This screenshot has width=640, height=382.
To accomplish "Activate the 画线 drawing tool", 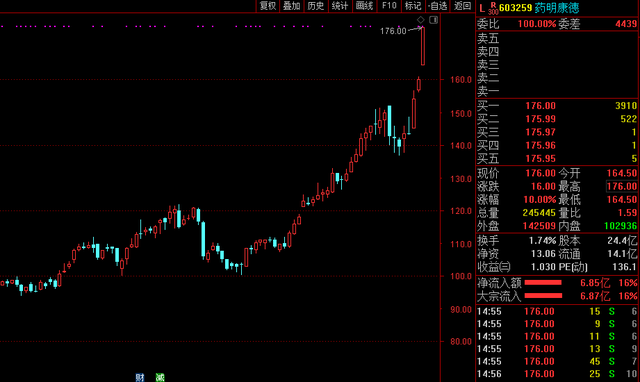I will click(x=364, y=6).
